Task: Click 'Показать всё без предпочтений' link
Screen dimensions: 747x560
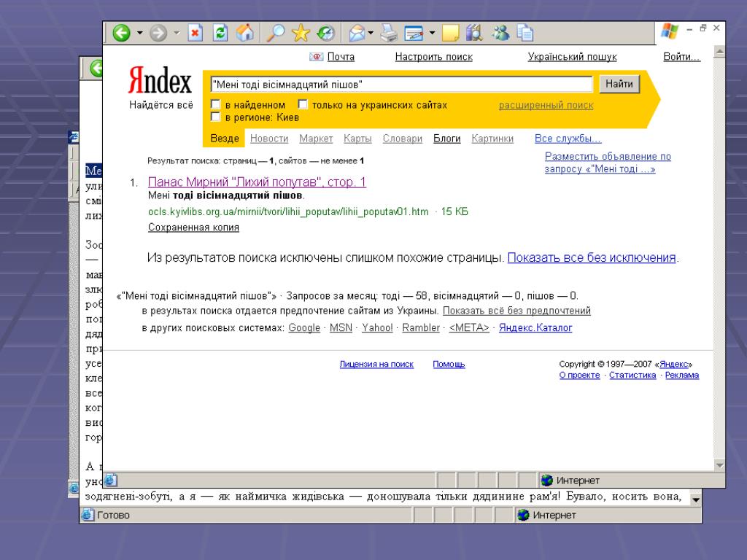Action: pyautogui.click(x=516, y=311)
